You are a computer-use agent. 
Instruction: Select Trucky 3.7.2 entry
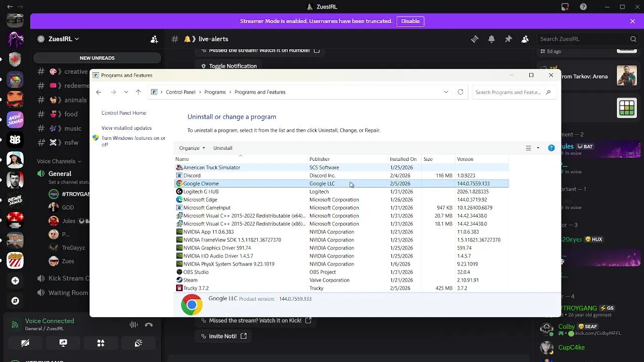342,288
